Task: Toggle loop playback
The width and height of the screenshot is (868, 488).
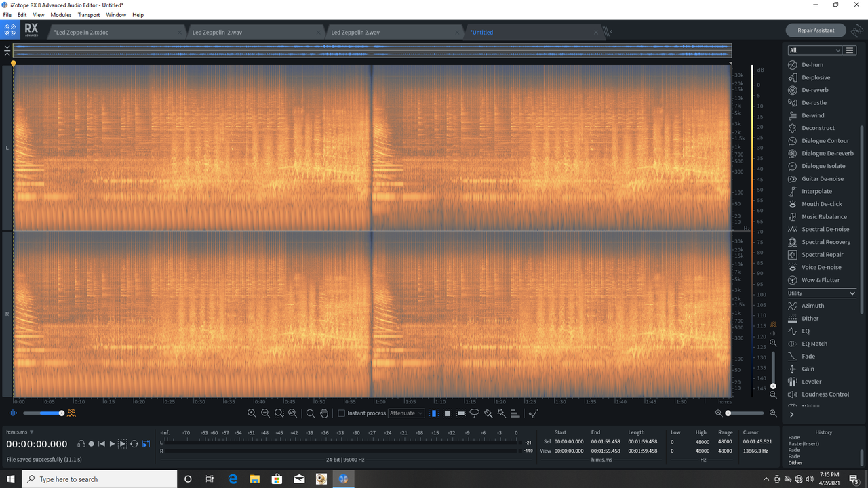Action: pyautogui.click(x=134, y=444)
